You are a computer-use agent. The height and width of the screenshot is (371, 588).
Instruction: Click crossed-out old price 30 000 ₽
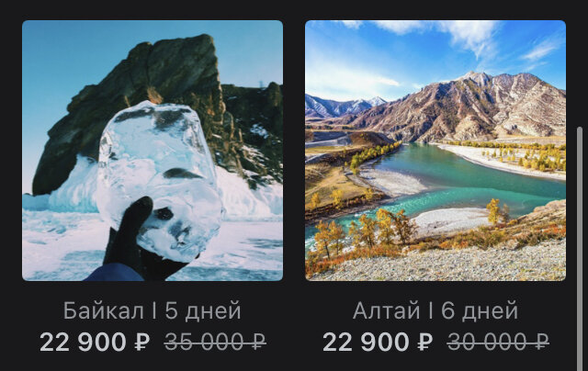click(x=498, y=342)
